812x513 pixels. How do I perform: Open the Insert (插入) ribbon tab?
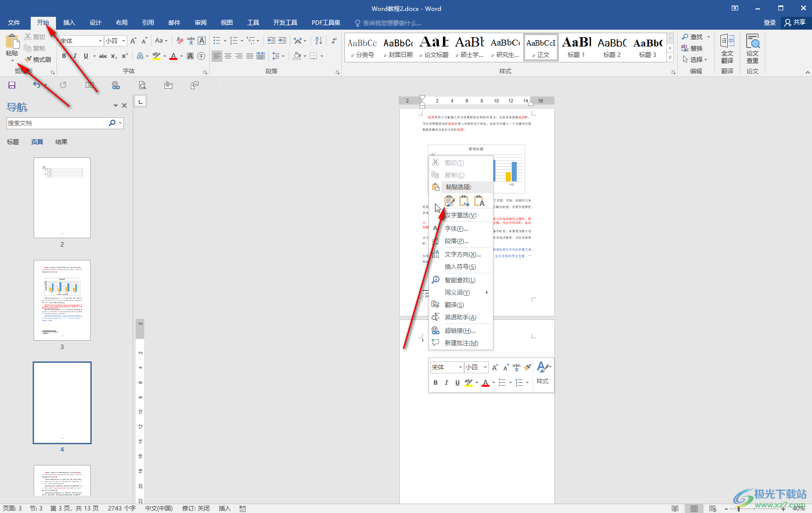tap(69, 23)
